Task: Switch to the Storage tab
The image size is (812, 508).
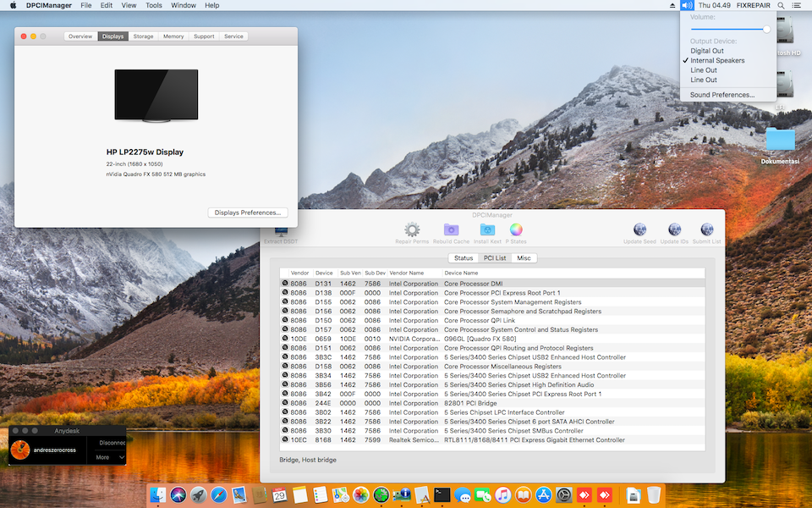Action: pyautogui.click(x=143, y=36)
